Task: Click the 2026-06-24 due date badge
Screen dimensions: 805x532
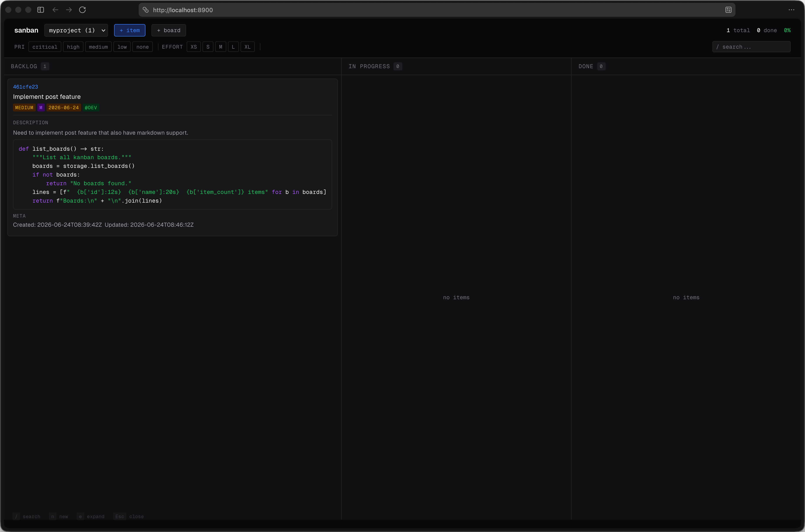Action: (x=63, y=107)
